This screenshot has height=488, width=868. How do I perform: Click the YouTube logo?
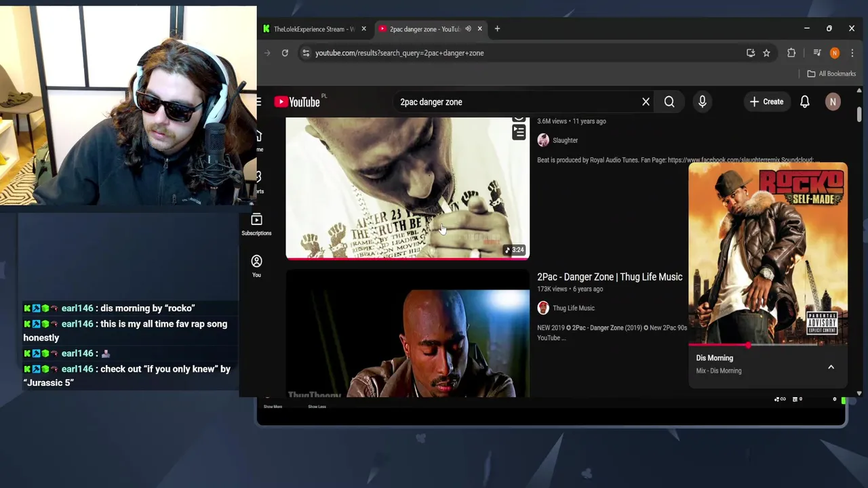coord(297,102)
